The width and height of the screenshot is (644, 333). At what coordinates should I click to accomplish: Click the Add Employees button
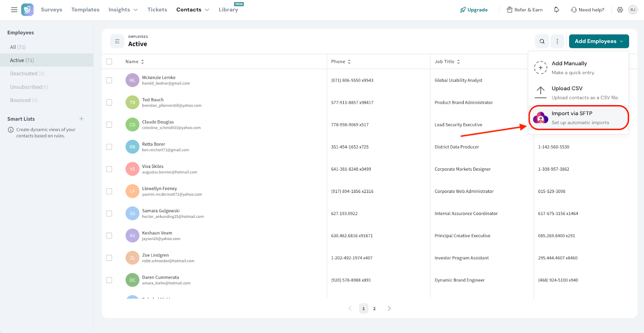(599, 41)
